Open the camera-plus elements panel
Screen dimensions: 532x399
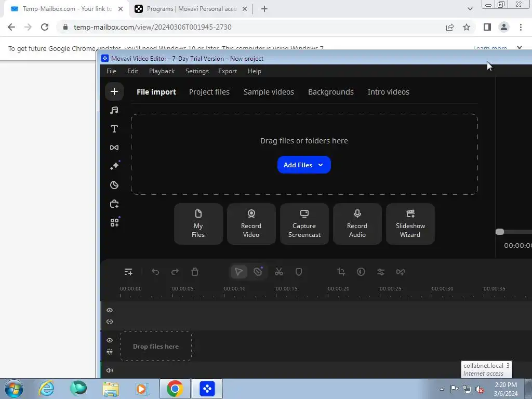click(x=114, y=204)
